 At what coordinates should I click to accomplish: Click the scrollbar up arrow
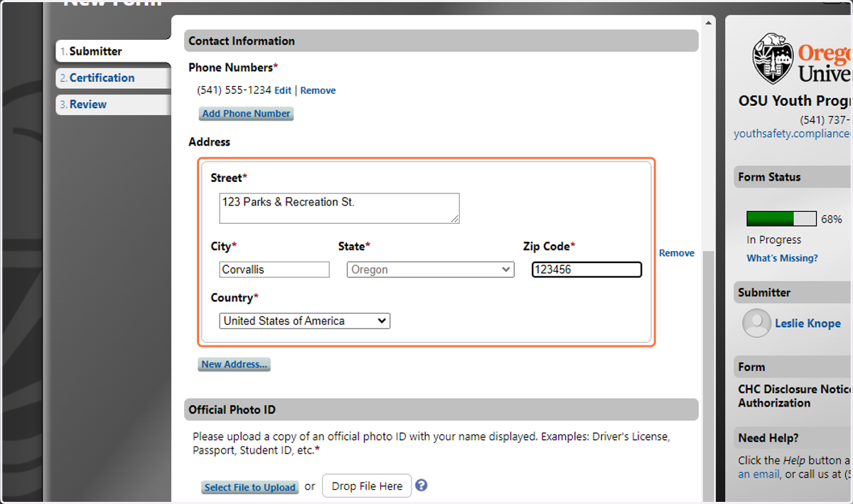tap(709, 22)
